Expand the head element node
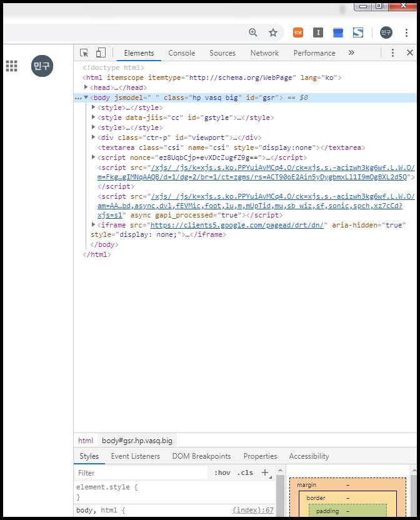This screenshot has width=420, height=520. pos(86,87)
